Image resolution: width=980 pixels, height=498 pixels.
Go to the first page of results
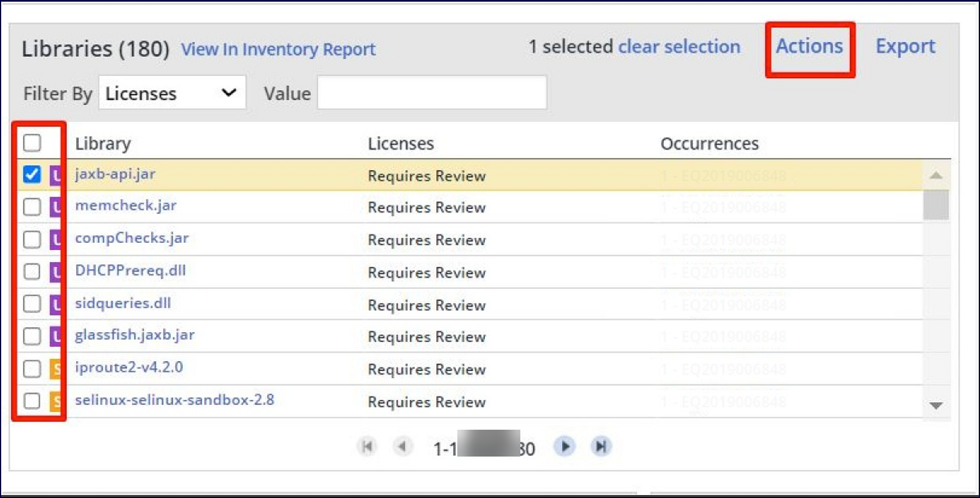[x=367, y=447]
